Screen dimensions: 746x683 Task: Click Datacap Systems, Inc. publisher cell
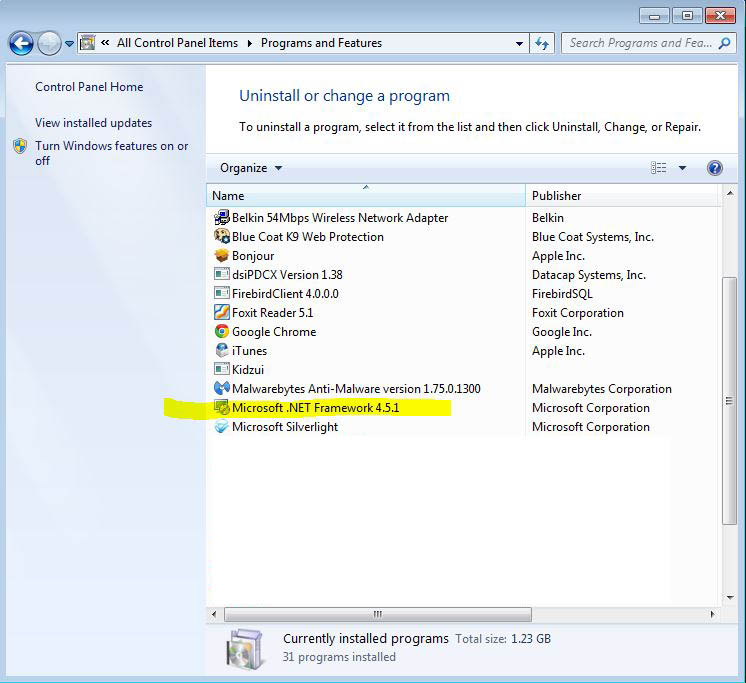(589, 275)
